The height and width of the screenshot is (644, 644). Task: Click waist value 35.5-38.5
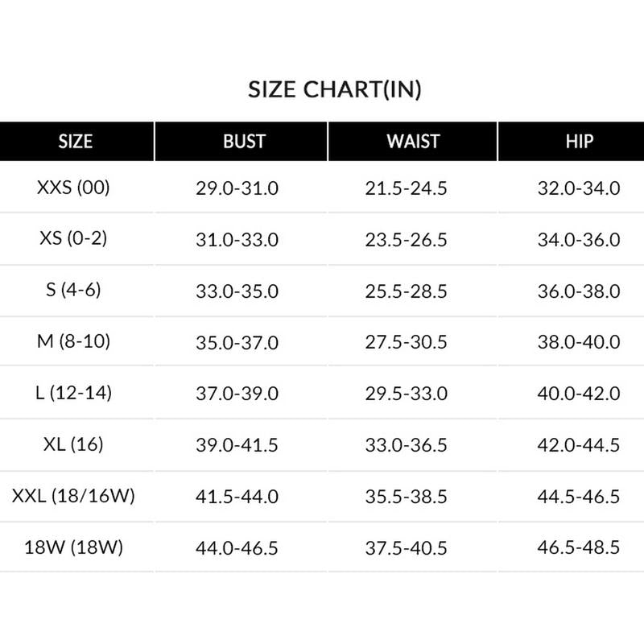[407, 497]
